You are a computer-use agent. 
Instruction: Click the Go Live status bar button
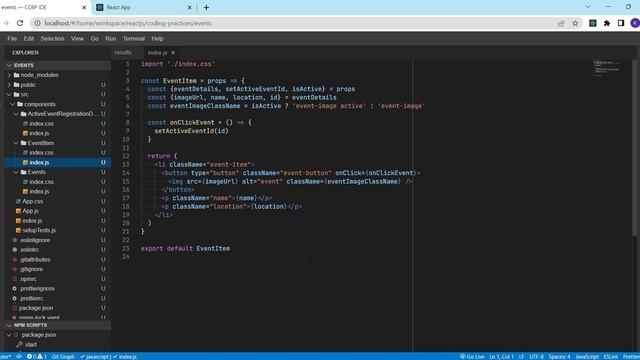tap(472, 356)
